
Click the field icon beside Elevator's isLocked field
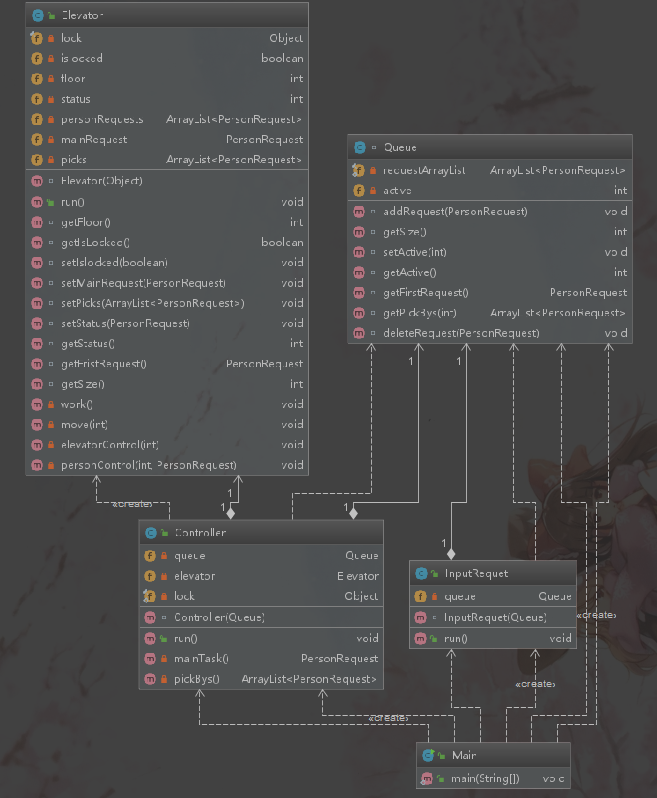[37, 59]
